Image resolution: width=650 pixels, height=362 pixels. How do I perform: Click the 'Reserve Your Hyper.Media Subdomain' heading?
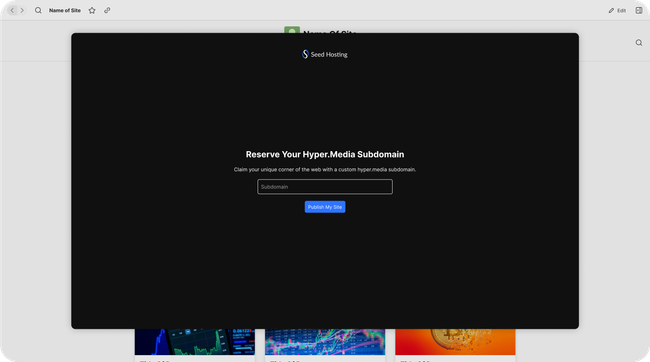pyautogui.click(x=325, y=154)
